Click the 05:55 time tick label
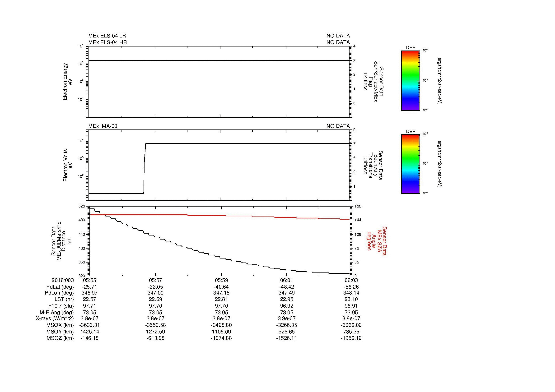555x392 pixels. [90, 280]
